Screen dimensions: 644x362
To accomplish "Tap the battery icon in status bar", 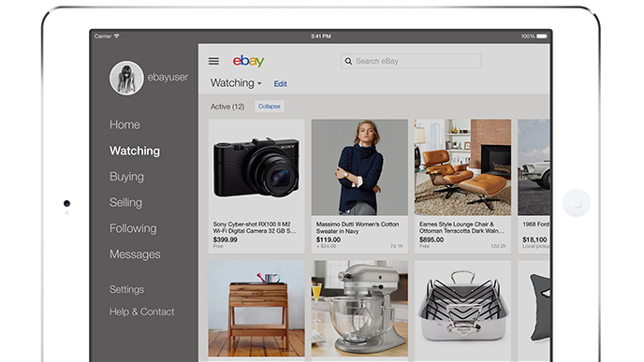I will coord(542,36).
